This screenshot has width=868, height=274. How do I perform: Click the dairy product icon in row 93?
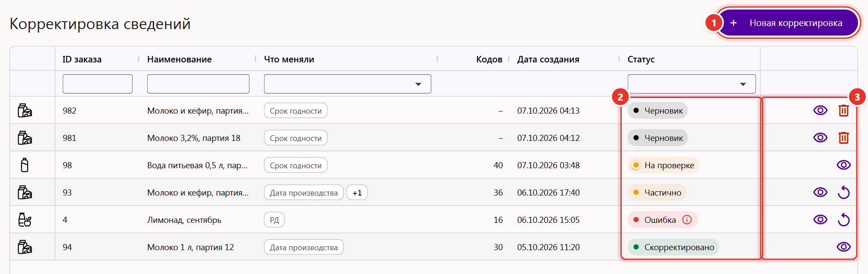(x=25, y=192)
